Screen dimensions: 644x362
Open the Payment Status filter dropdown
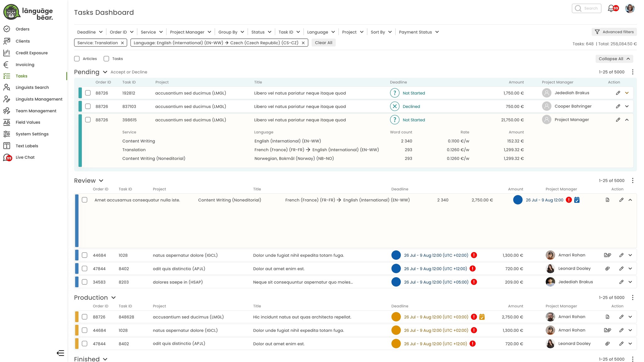[x=419, y=32]
